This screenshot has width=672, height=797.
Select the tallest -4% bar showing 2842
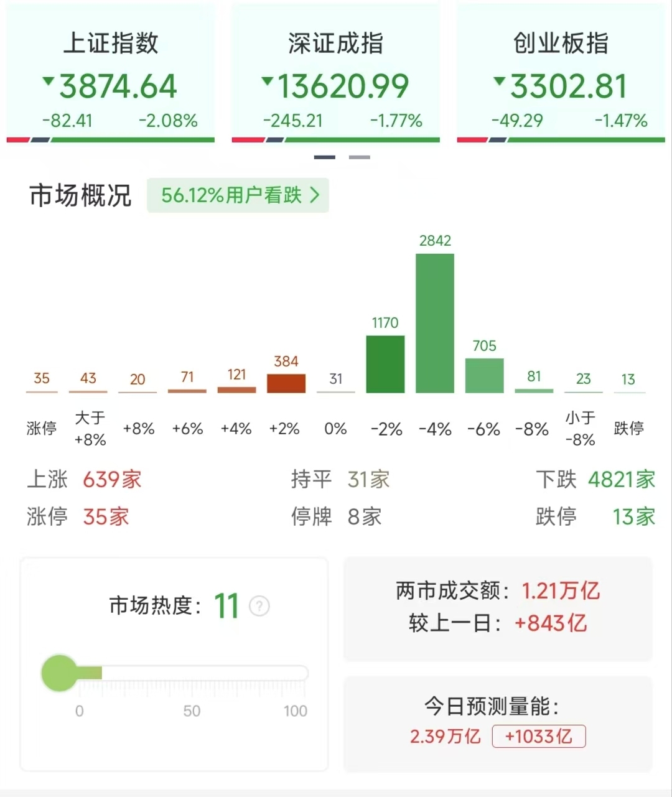(x=435, y=323)
